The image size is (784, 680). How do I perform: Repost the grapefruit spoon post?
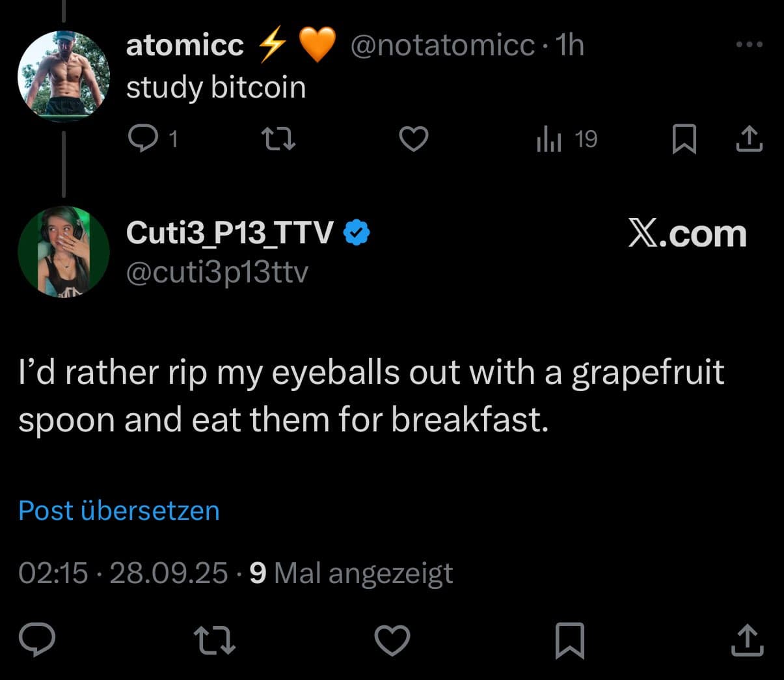(215, 640)
